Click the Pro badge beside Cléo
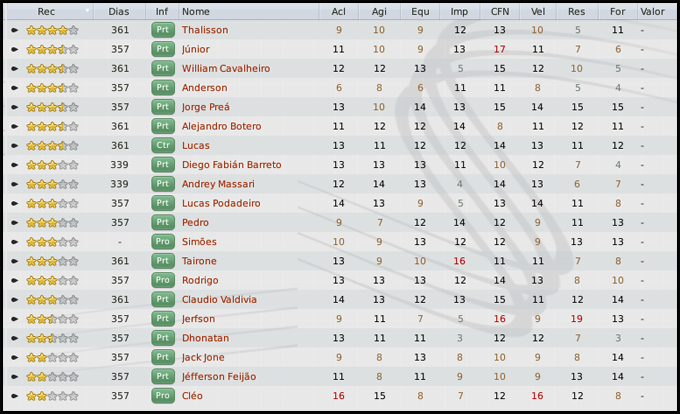Viewport: 680px width, 414px height. point(162,396)
